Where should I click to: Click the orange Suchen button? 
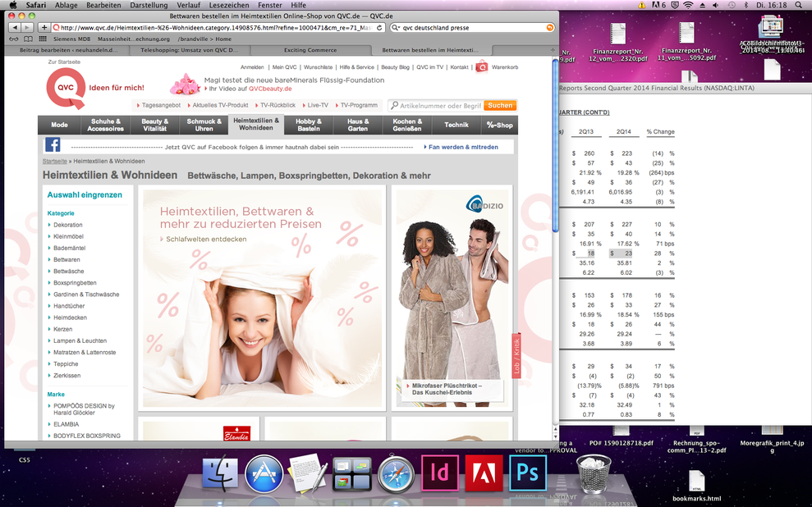coord(500,105)
